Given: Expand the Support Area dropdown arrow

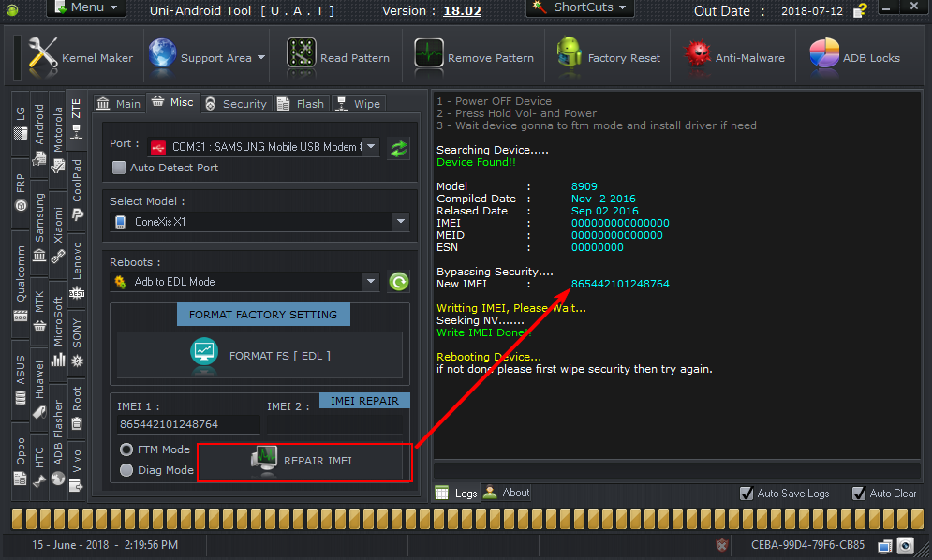Looking at the screenshot, I should (x=261, y=58).
